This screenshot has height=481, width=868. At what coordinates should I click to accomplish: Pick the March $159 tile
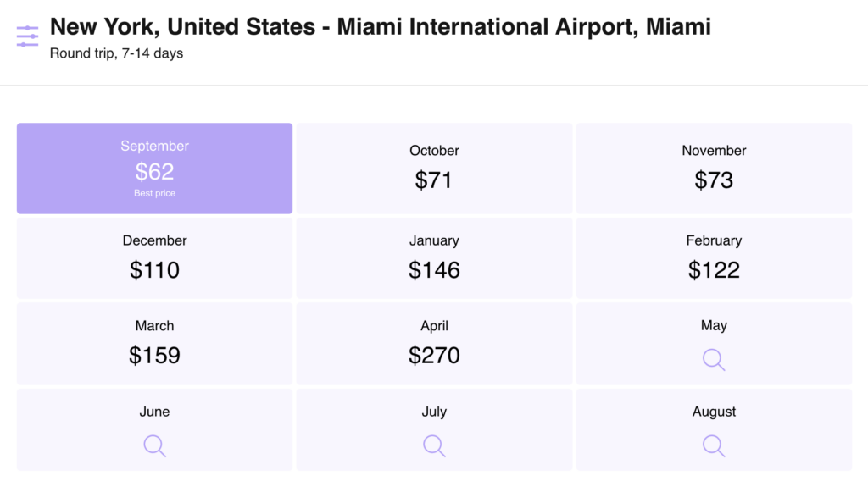154,343
